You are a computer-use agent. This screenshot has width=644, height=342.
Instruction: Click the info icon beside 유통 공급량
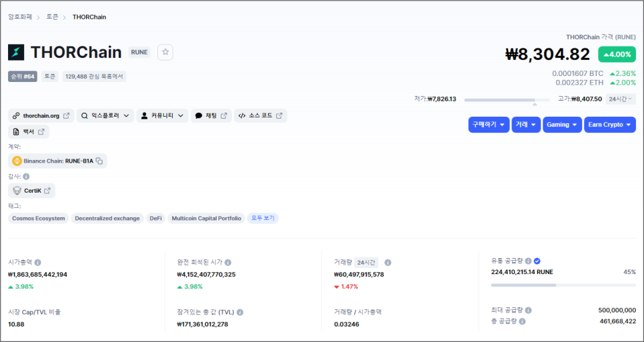(528, 261)
